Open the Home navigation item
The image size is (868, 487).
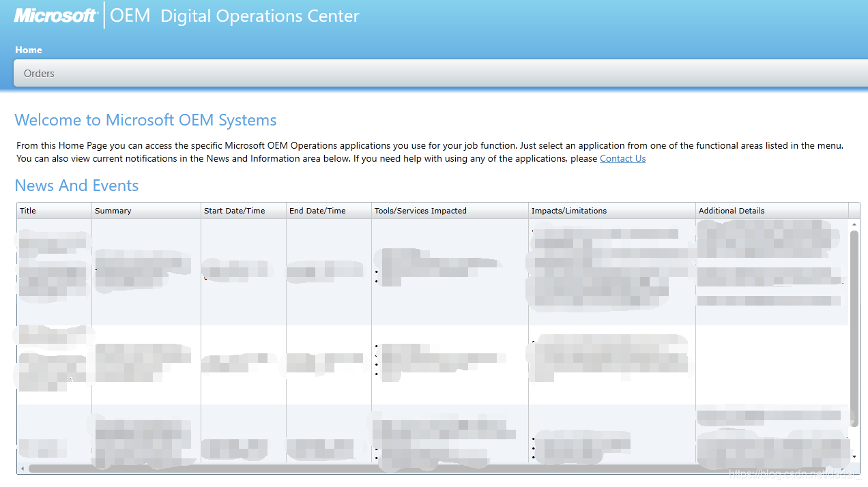29,50
